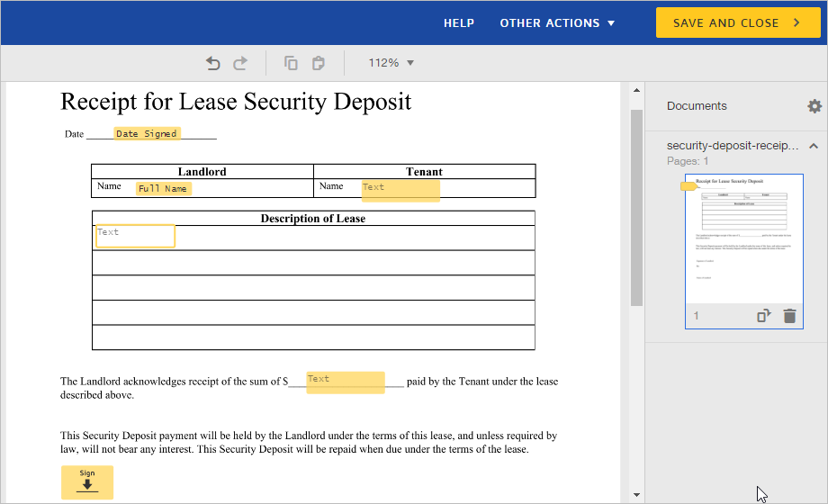Select the Landlord Full Name field

[163, 189]
